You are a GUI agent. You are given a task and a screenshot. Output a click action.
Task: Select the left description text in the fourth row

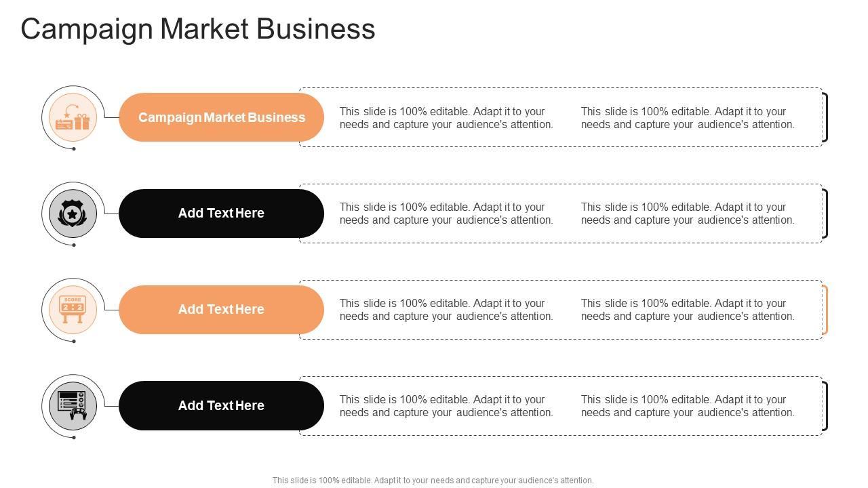(x=446, y=406)
